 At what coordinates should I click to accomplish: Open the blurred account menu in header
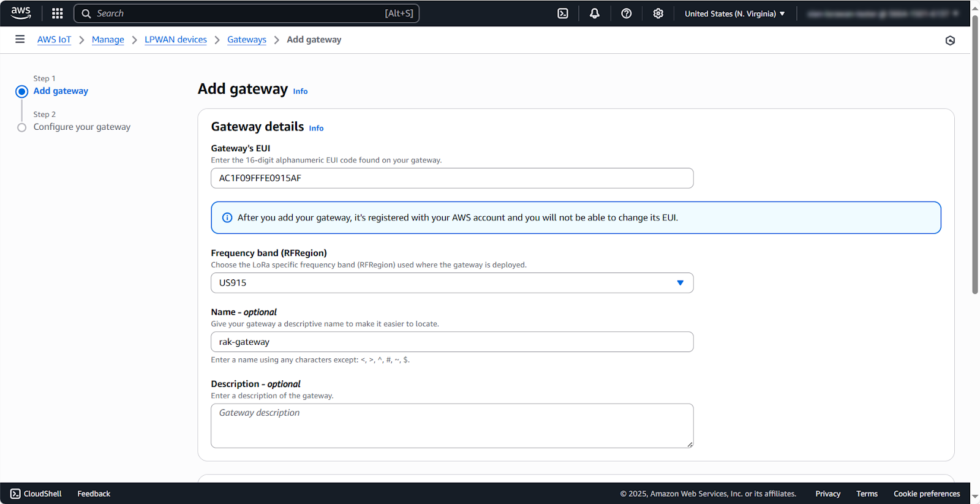click(x=883, y=13)
